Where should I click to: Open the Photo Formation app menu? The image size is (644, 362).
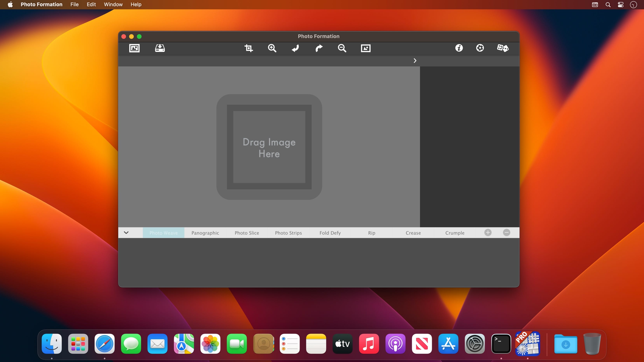click(41, 4)
